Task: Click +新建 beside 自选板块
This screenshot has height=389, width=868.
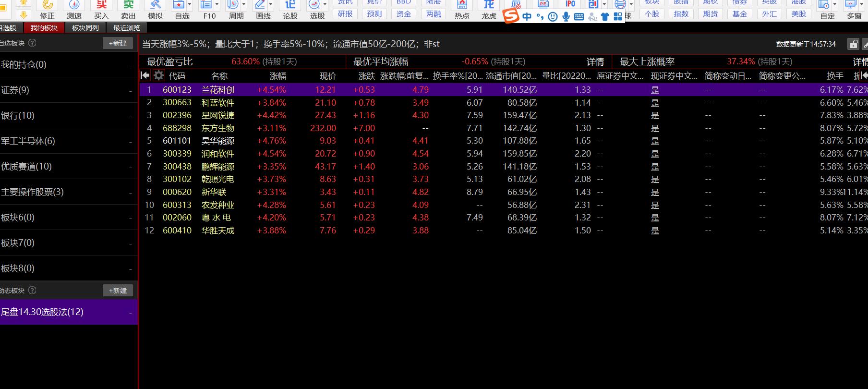Action: point(118,43)
